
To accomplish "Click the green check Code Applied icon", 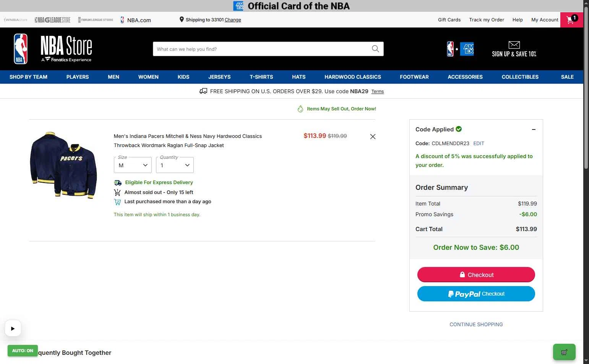I will coord(459,129).
